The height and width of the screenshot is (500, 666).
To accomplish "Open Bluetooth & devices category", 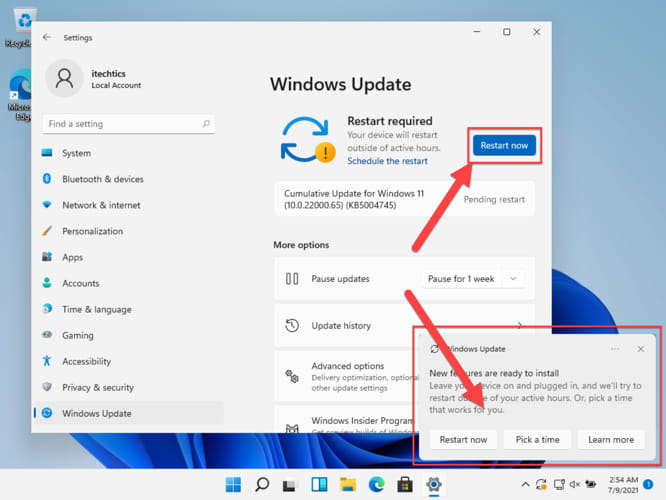I will point(127,179).
